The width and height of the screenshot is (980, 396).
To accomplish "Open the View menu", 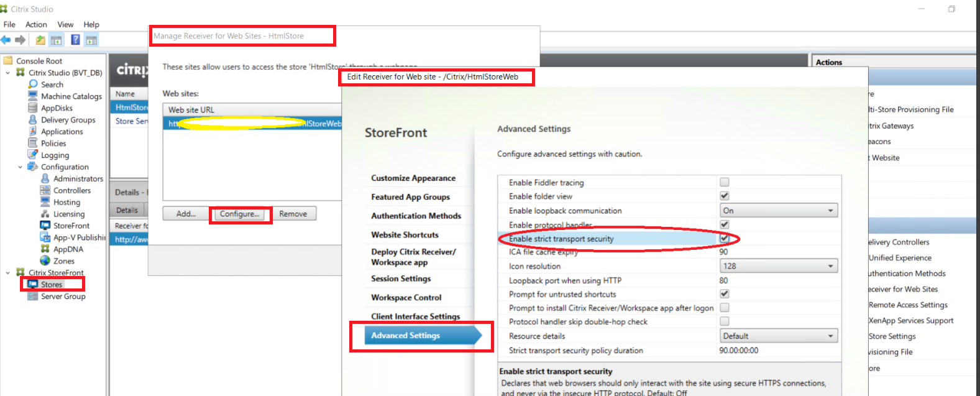I will (65, 24).
